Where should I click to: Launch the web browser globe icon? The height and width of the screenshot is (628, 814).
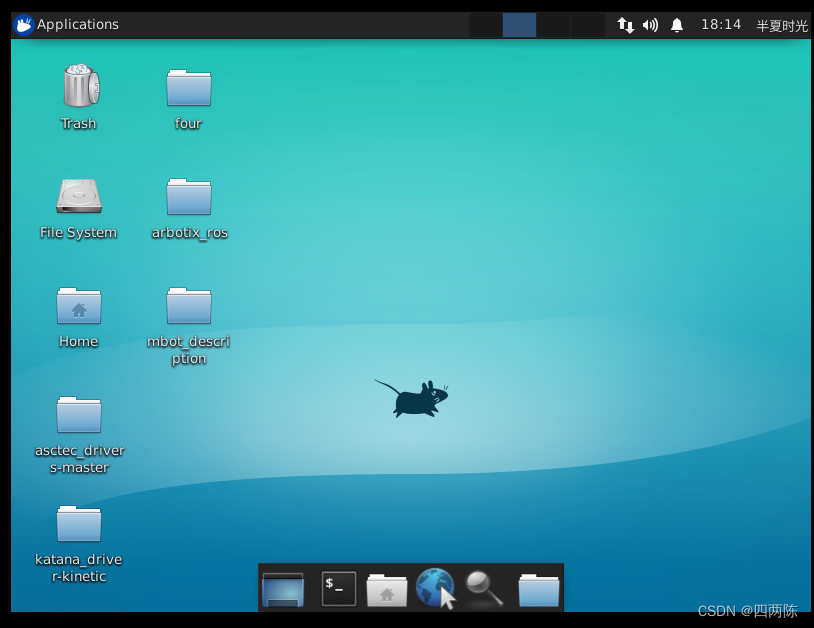[435, 588]
